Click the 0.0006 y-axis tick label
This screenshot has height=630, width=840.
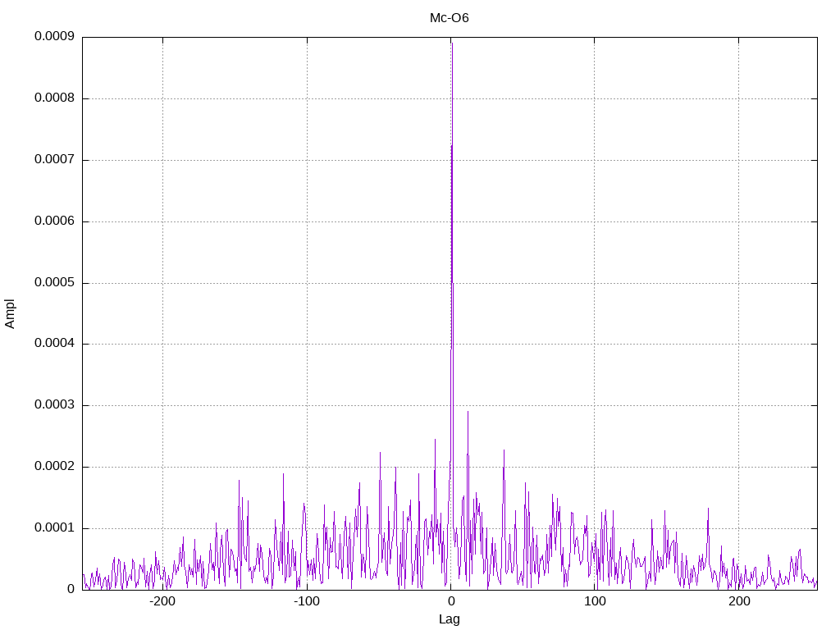click(55, 221)
